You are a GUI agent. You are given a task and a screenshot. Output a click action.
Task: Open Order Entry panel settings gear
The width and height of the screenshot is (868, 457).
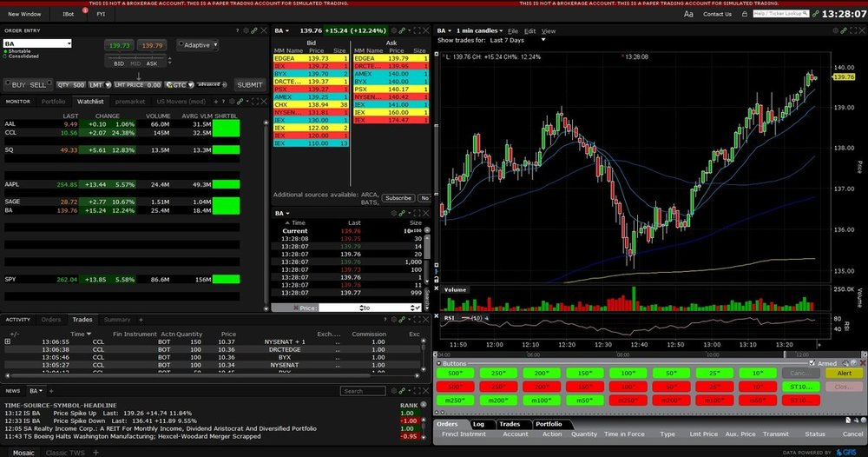click(x=247, y=31)
